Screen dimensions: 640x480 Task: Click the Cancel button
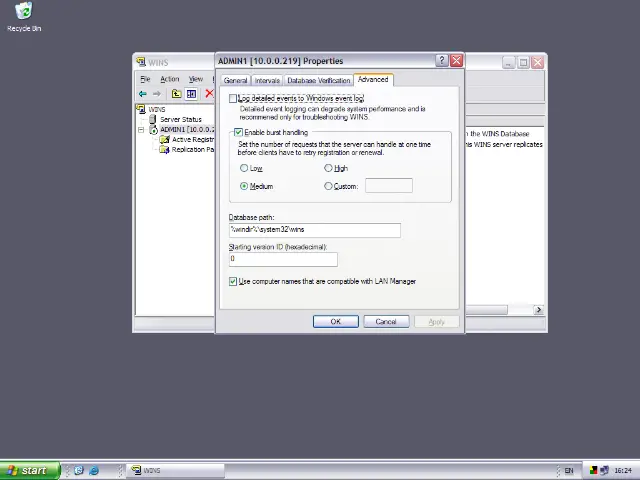point(386,322)
